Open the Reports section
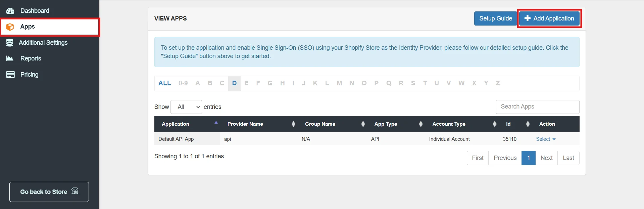Screen dimensions: 644x209 coord(49,58)
